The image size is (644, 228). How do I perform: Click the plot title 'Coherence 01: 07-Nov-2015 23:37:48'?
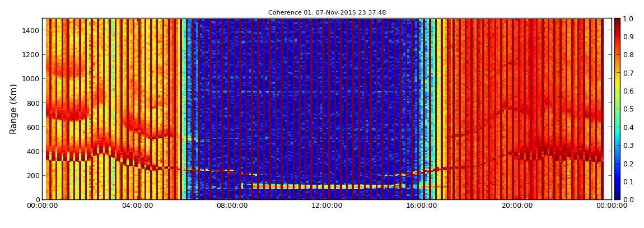pyautogui.click(x=327, y=13)
